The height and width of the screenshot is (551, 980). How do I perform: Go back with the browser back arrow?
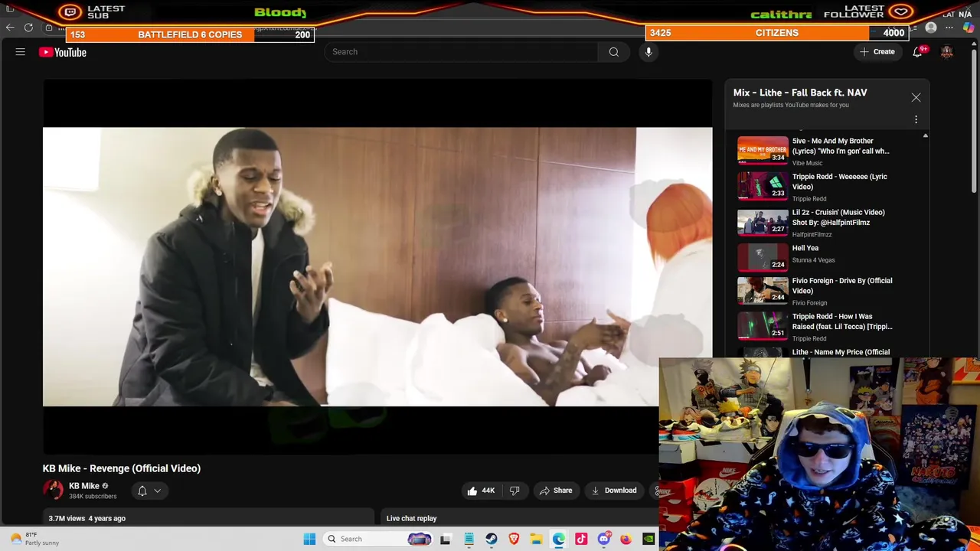(9, 28)
